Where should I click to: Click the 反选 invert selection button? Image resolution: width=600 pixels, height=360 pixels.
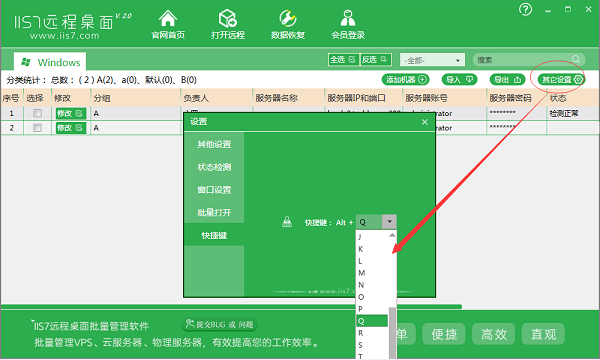pyautogui.click(x=375, y=60)
